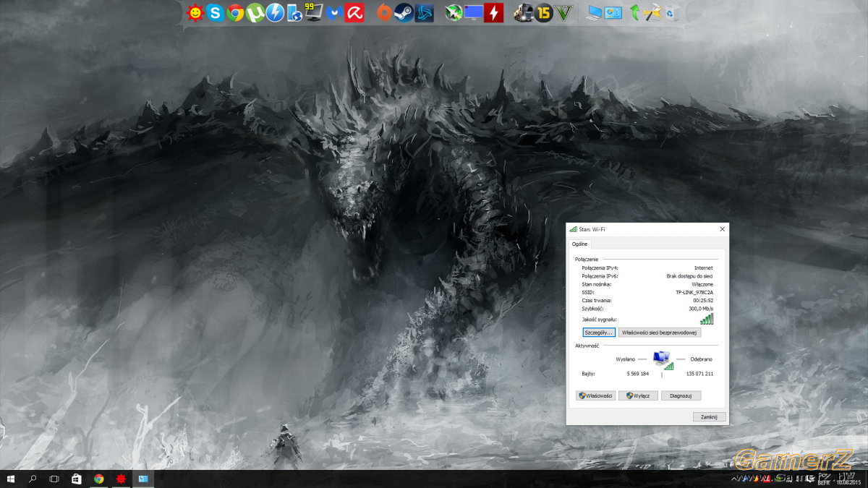Run Diagnozuj network diagnostics
The width and height of the screenshot is (868, 488).
[681, 395]
